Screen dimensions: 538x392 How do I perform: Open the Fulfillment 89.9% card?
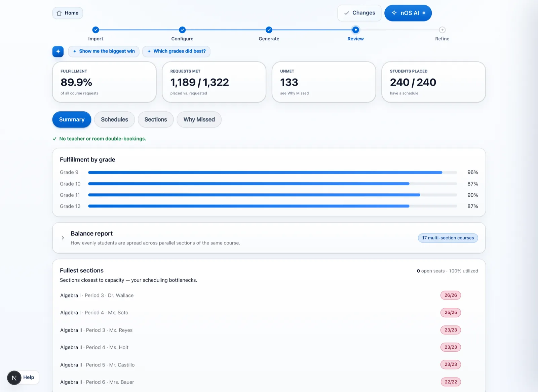click(104, 82)
